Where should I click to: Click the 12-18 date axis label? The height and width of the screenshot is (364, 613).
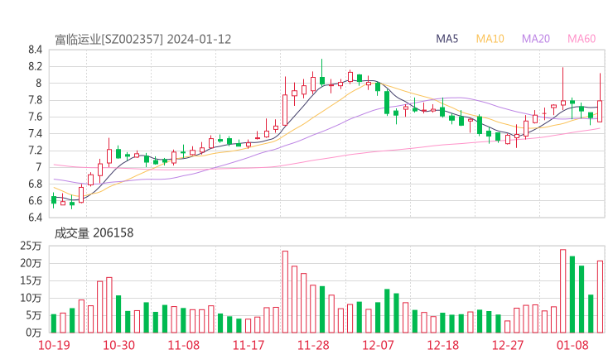(443, 345)
